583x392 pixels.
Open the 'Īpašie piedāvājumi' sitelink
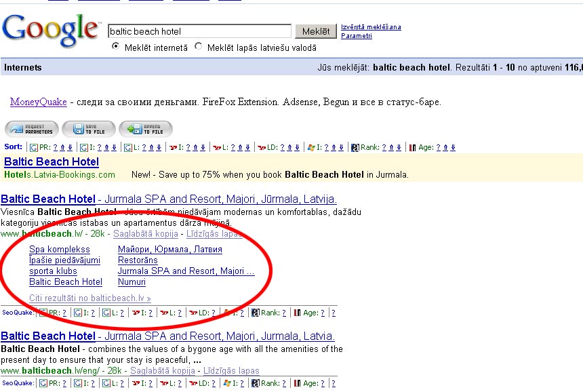click(64, 260)
